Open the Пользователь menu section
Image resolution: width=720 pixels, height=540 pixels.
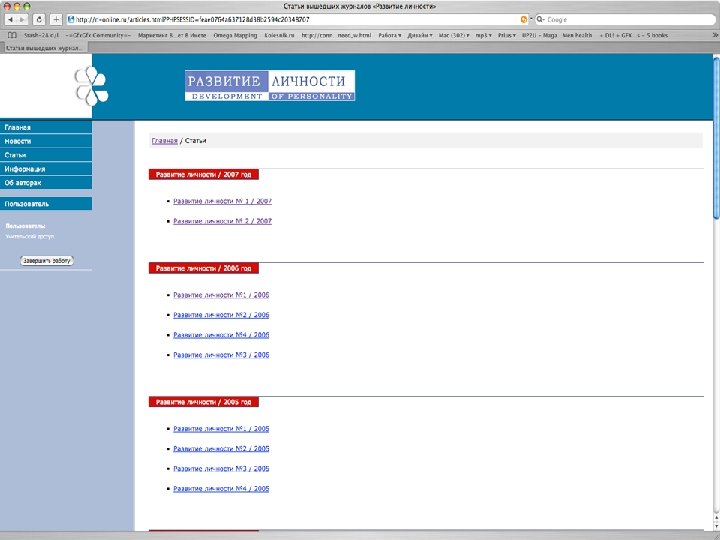tap(46, 203)
